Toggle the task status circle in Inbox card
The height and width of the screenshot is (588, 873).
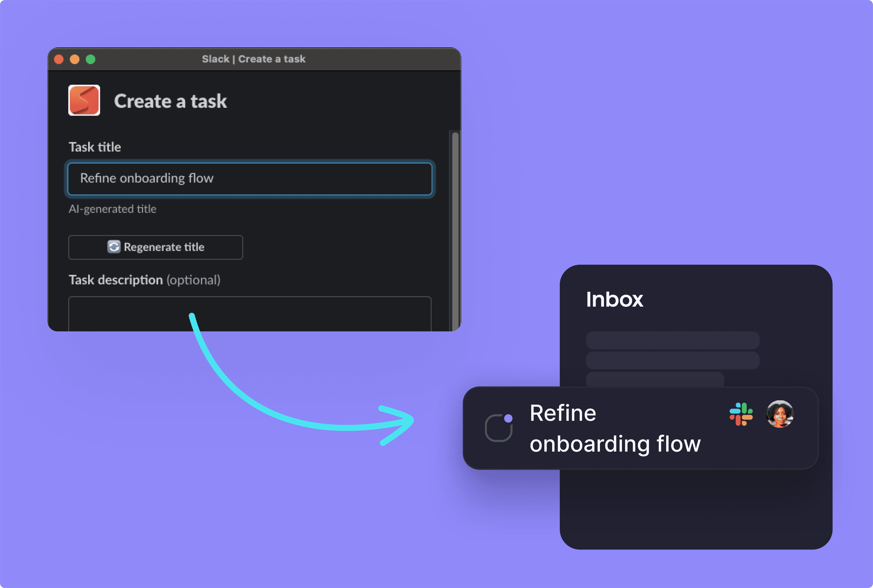[x=498, y=428]
